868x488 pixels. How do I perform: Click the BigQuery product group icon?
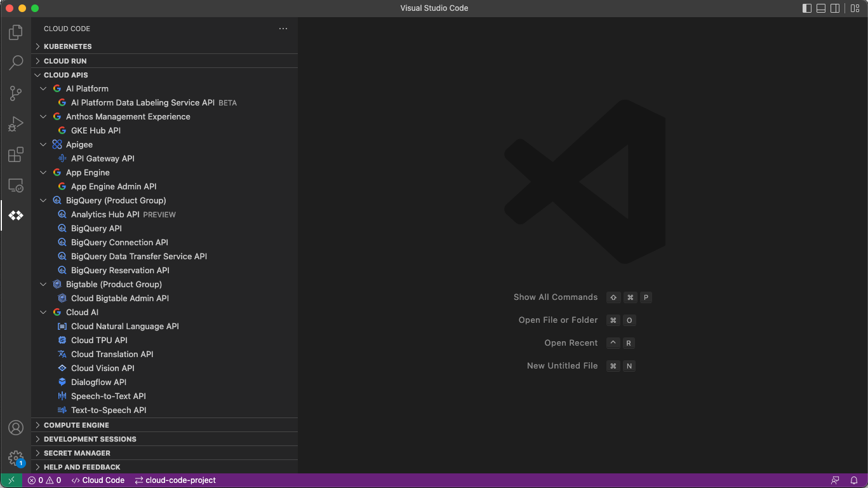57,200
